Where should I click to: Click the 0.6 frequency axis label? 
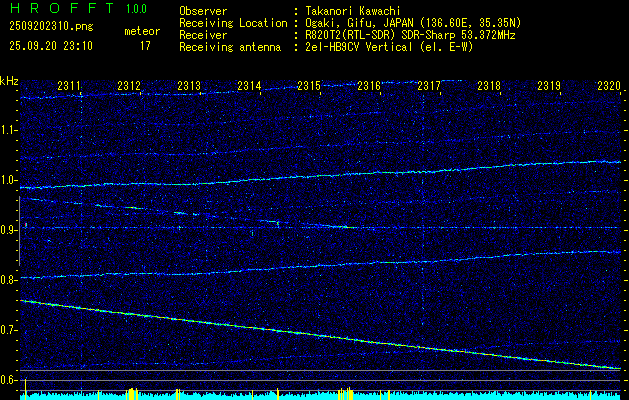[9, 380]
